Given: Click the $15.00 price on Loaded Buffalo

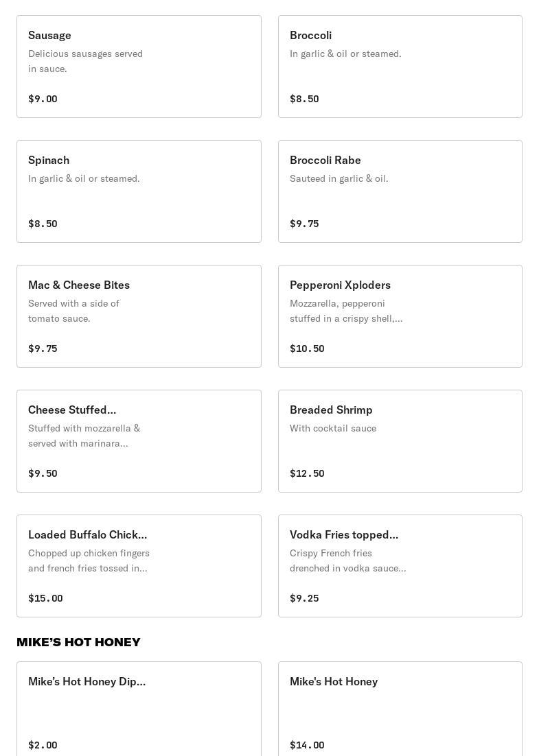Looking at the screenshot, I should coord(45,598).
